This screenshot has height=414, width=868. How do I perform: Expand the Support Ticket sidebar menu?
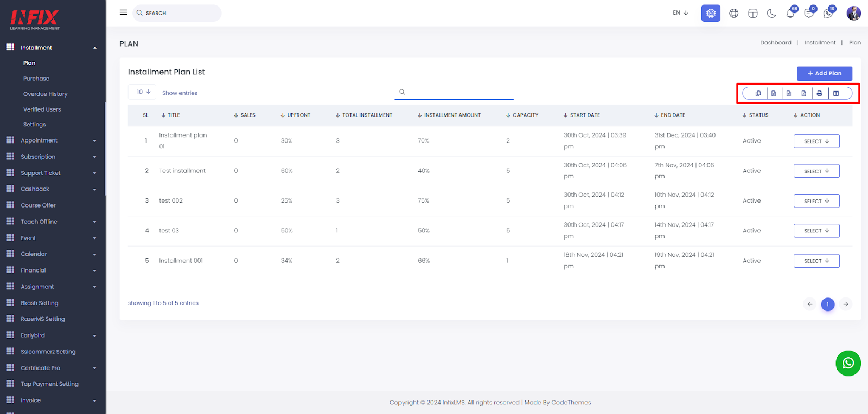point(52,173)
